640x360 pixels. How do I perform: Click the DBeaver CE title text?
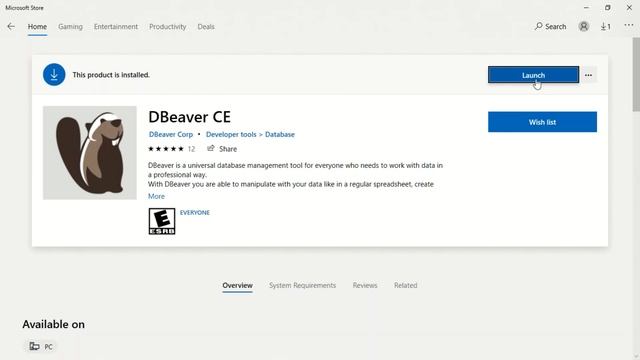[189, 117]
